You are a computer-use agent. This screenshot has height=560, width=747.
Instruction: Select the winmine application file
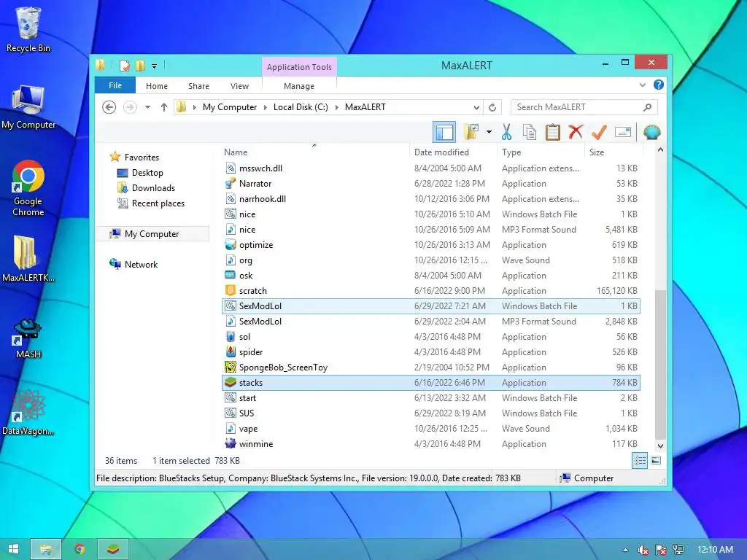pyautogui.click(x=431, y=444)
